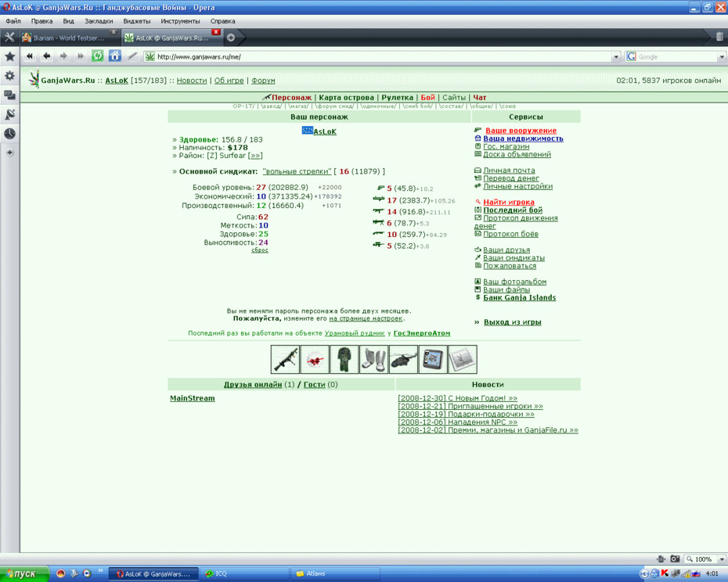Image resolution: width=728 pixels, height=582 pixels.
Task: Open the closed tabs trash icon
Action: [x=719, y=37]
